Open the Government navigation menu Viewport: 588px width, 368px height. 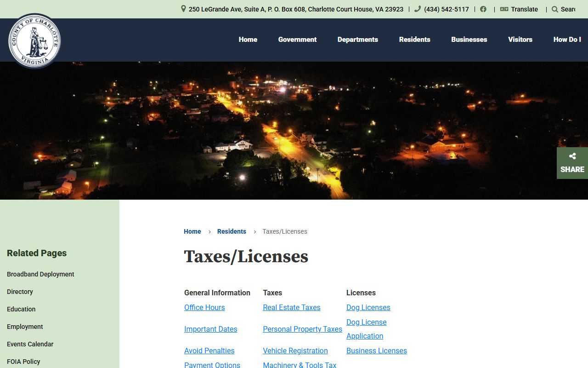[297, 40]
